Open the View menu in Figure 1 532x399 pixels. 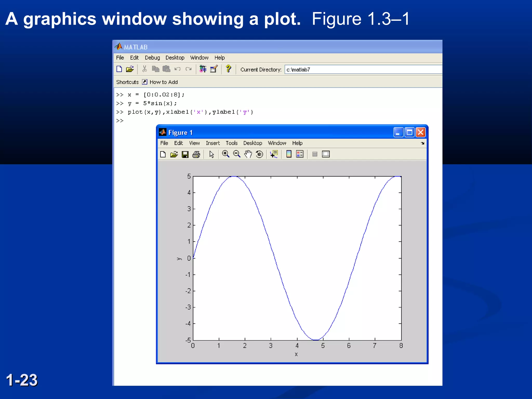[194, 143]
